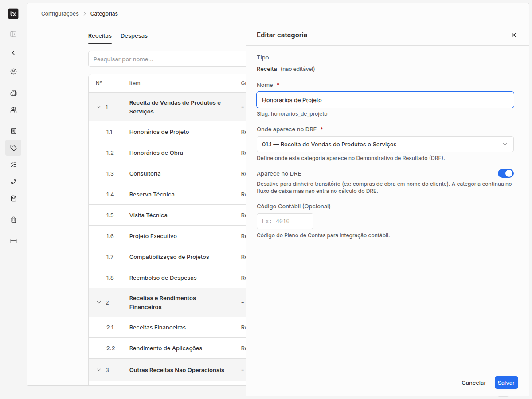Collapse group 2 Receitas e Rendimentos chevron

point(99,302)
